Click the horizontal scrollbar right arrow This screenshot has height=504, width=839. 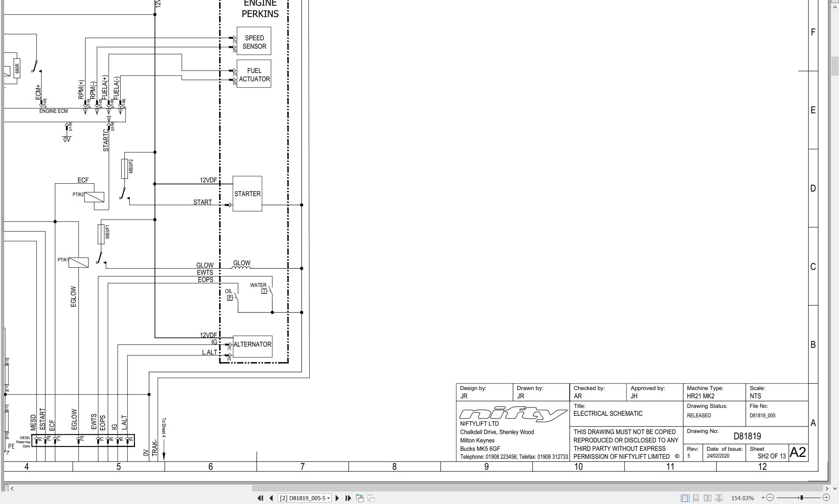(x=826, y=488)
